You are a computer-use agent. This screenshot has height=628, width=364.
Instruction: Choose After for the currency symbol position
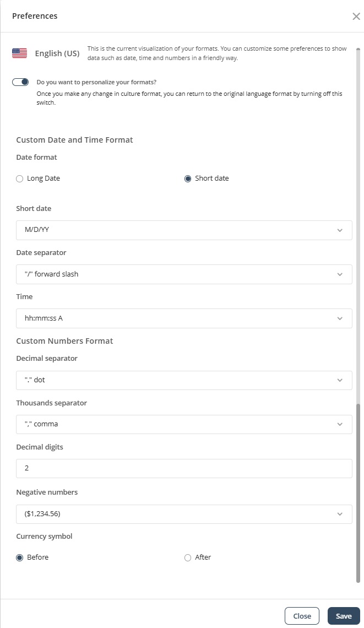(187, 557)
